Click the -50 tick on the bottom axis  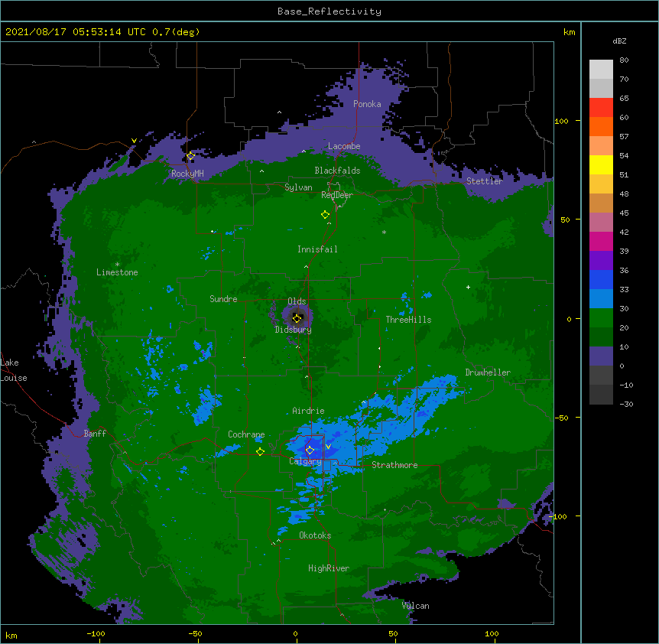pyautogui.click(x=195, y=633)
